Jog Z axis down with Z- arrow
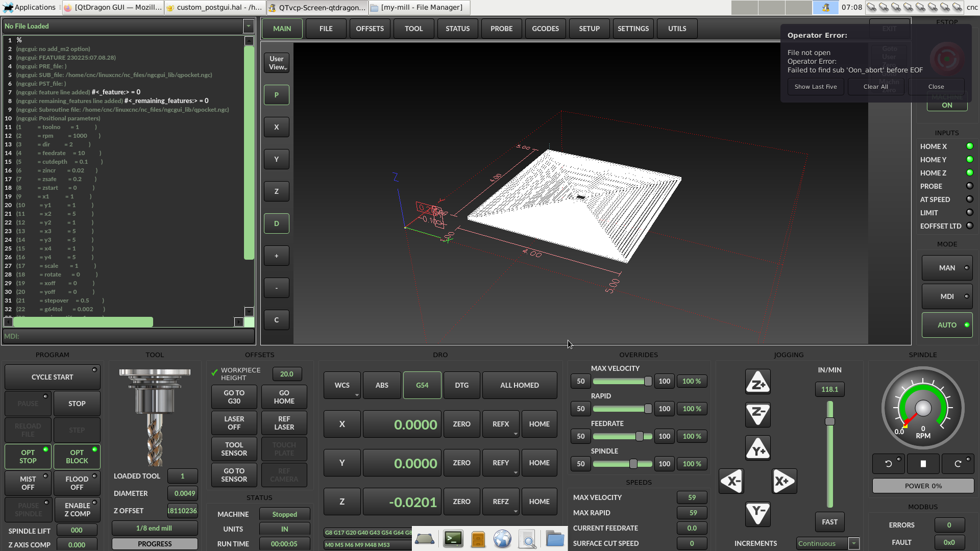Viewport: 980px width, 551px height. [758, 414]
